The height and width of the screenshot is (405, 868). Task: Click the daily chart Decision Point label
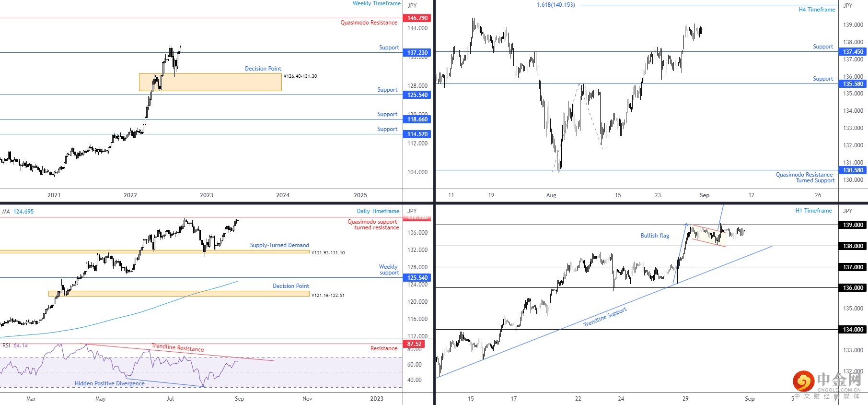point(291,286)
